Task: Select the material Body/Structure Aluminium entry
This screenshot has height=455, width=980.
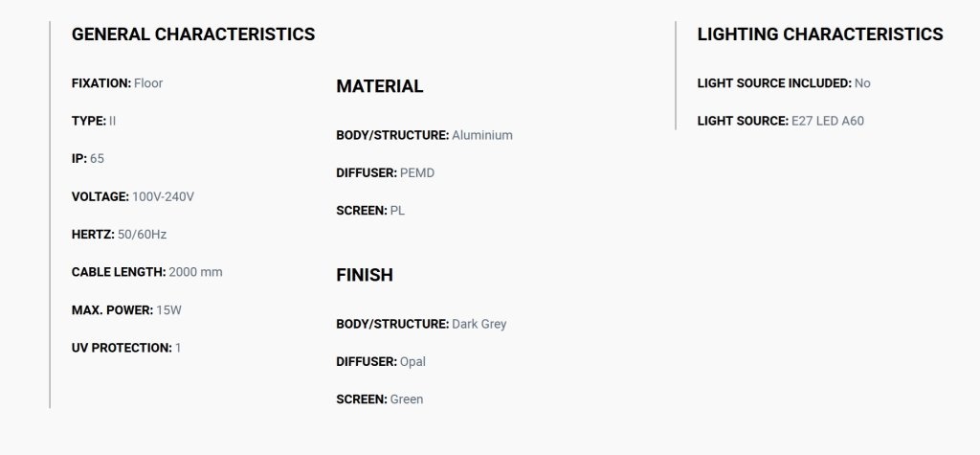Action: click(x=424, y=135)
